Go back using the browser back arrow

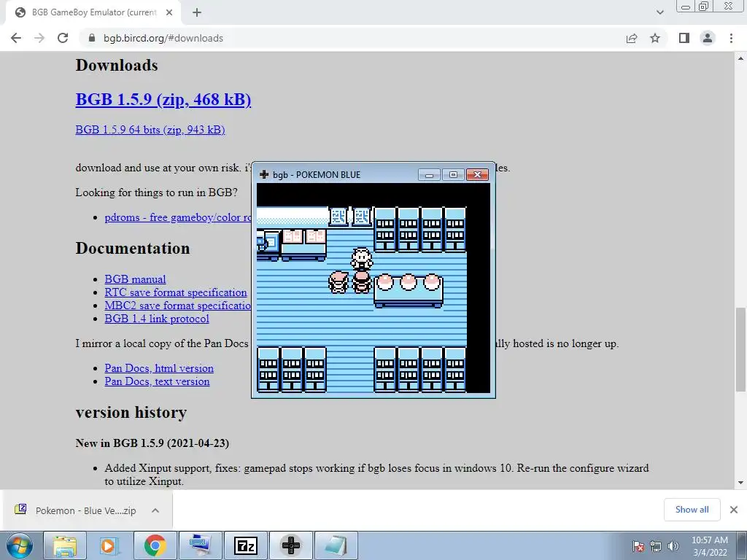click(16, 38)
